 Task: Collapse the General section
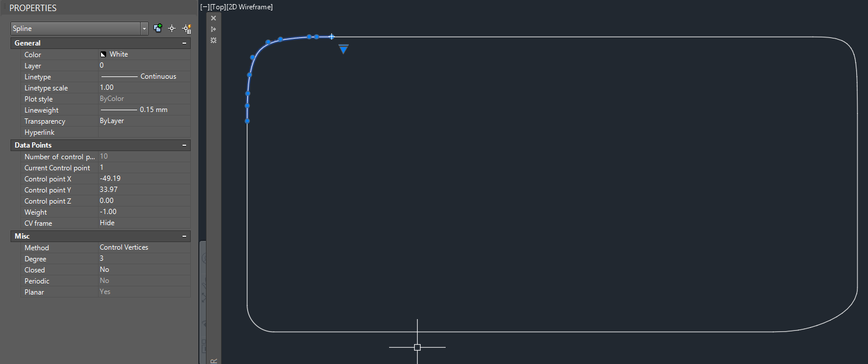(184, 43)
